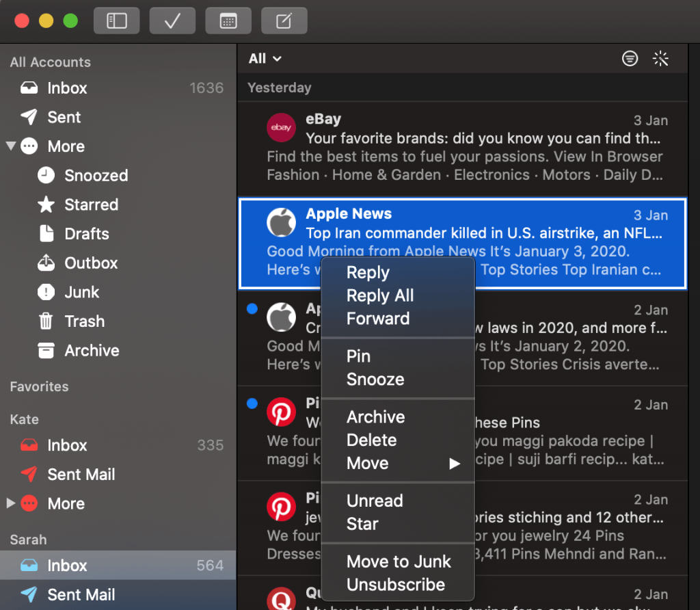Click the unread dot on Pinterest 'hese Pins' email
The image size is (700, 610).
tap(252, 403)
